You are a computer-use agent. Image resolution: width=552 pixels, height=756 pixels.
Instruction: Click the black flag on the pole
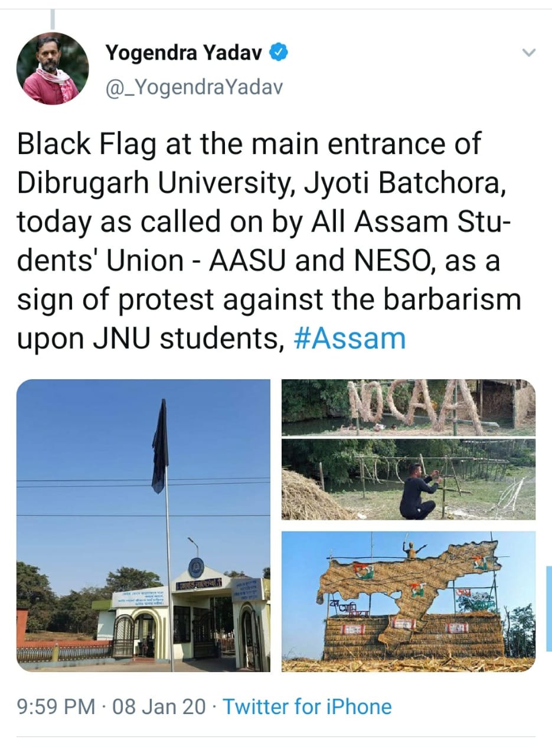[159, 446]
